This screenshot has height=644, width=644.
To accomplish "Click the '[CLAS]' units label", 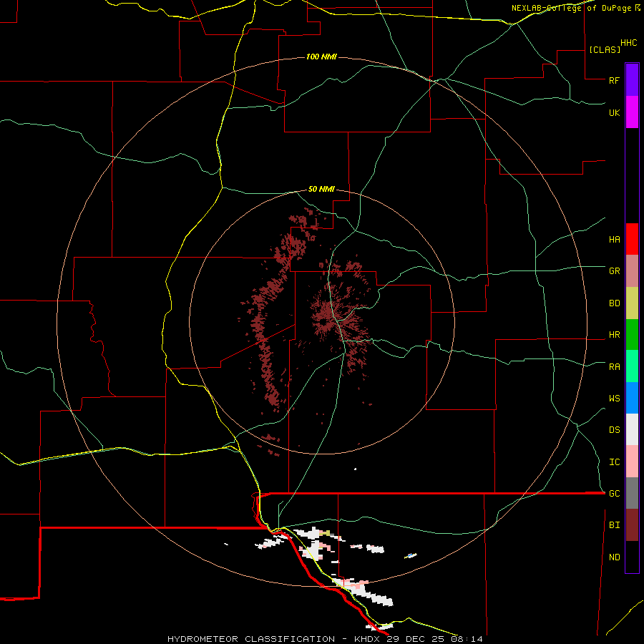I will click(x=605, y=49).
